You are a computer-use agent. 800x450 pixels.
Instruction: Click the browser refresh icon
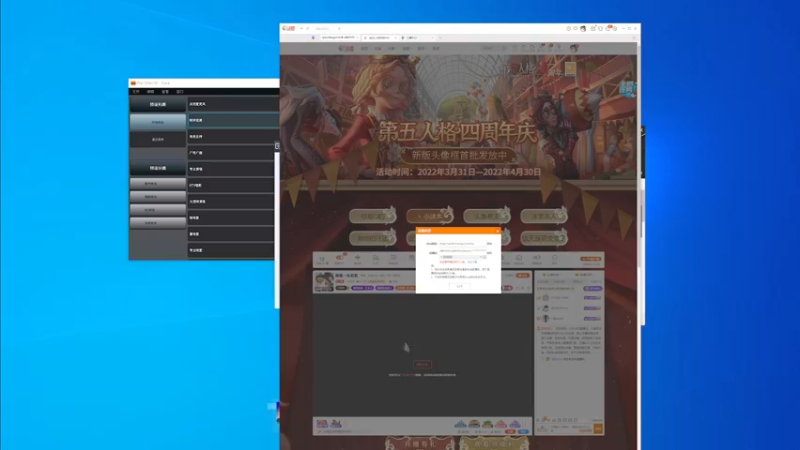(x=308, y=29)
